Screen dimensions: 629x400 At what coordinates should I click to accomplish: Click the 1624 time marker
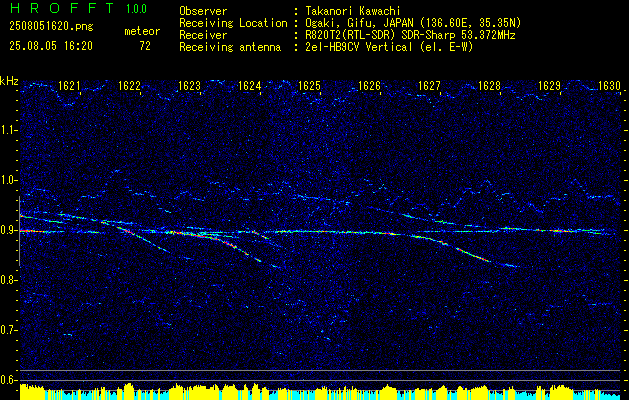point(249,86)
